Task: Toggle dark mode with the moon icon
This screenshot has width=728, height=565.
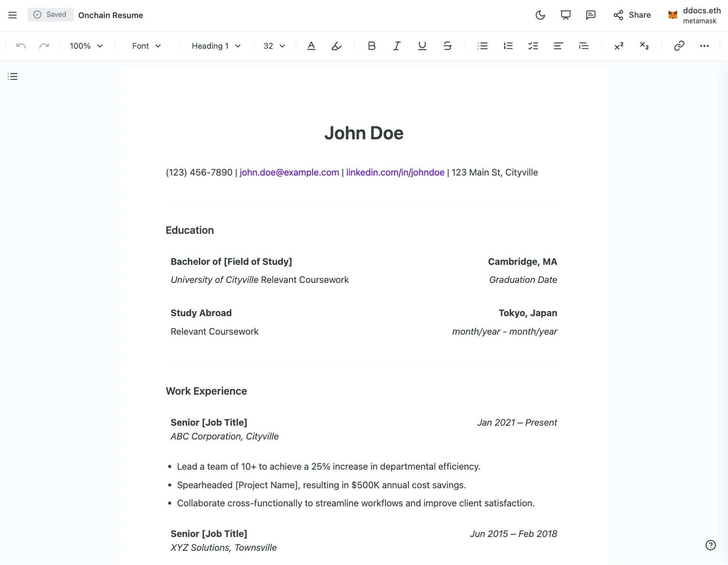Action: tap(540, 15)
